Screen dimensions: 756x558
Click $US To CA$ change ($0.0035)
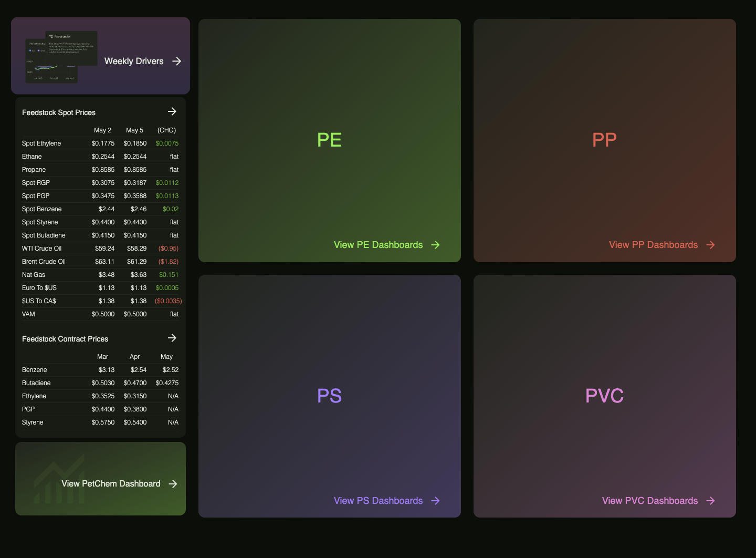point(168,301)
